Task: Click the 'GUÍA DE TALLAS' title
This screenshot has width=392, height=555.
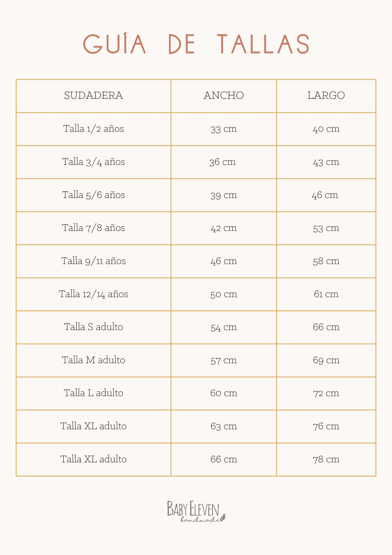Action: [196, 44]
